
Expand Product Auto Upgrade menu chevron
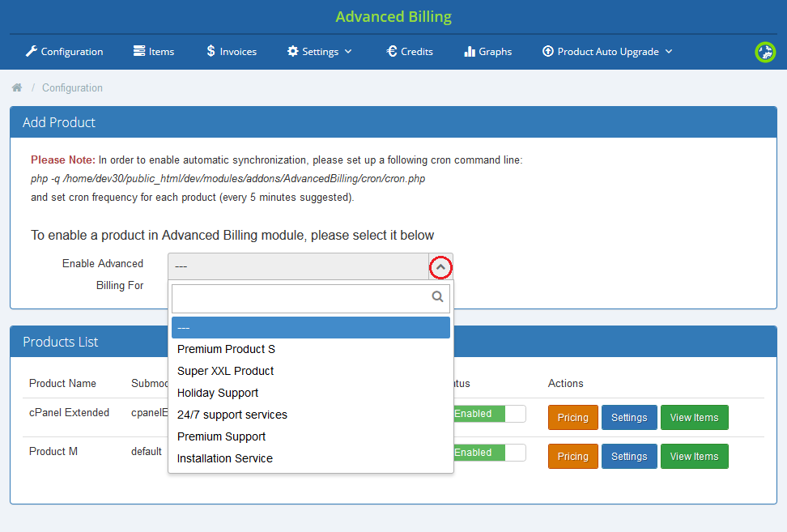pyautogui.click(x=669, y=52)
